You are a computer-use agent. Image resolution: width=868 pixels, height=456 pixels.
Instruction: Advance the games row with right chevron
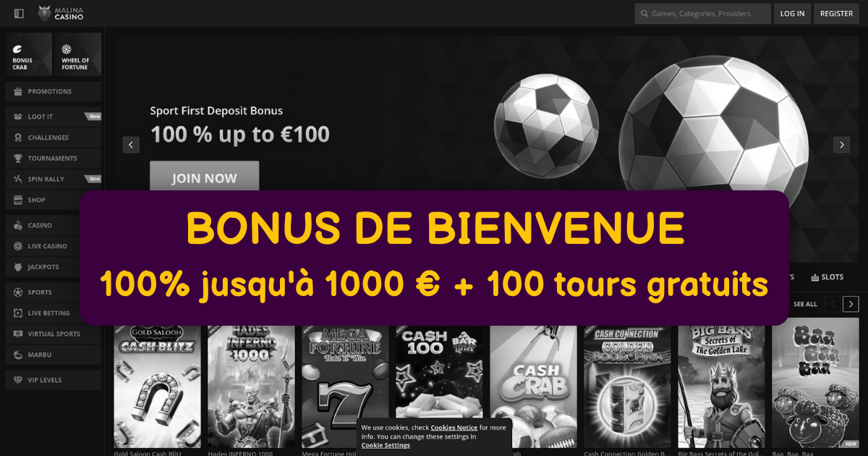[x=851, y=304]
